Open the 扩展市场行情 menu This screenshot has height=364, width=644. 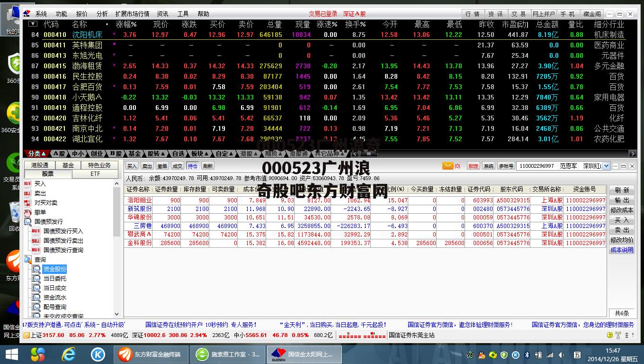coord(132,14)
